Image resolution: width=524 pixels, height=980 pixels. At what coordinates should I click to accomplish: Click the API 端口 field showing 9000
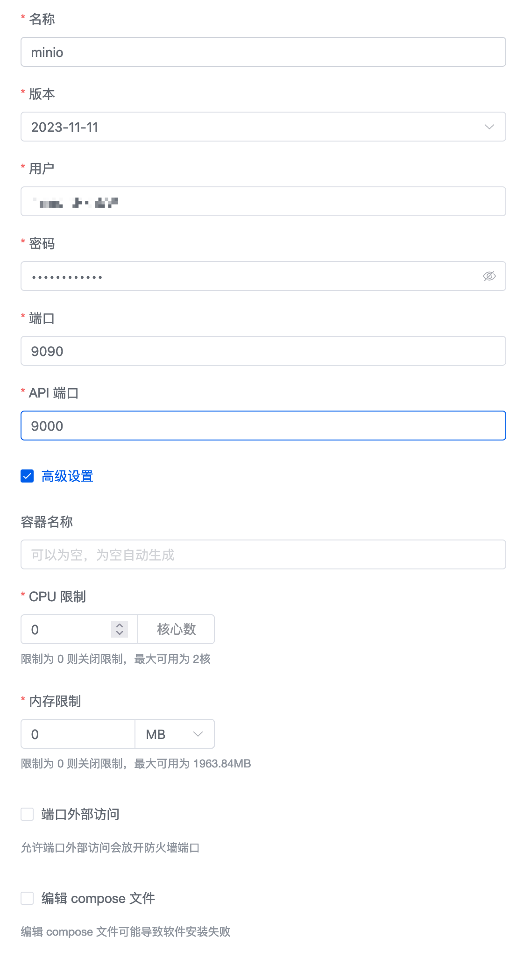click(x=263, y=426)
